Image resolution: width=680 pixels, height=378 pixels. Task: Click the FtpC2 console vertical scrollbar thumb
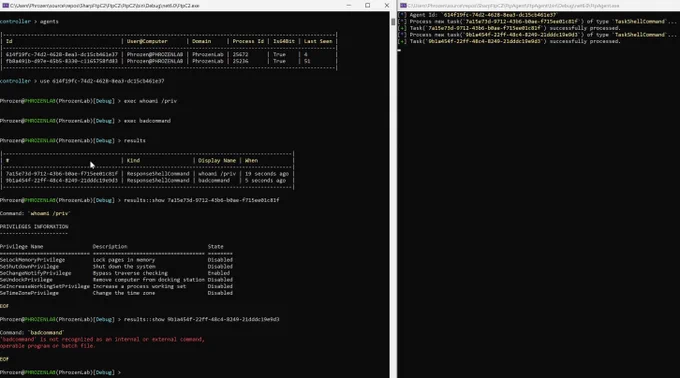coord(393,21)
